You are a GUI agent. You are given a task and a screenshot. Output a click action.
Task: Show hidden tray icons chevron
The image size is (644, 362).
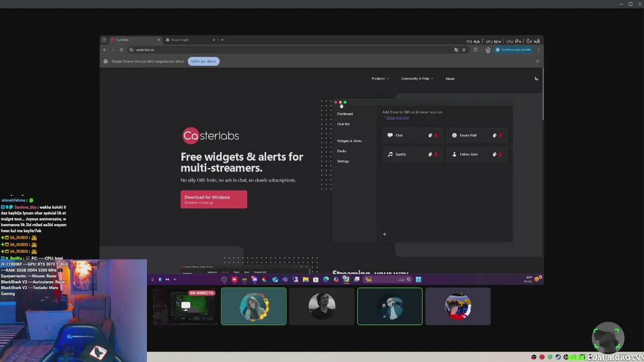[175, 280]
